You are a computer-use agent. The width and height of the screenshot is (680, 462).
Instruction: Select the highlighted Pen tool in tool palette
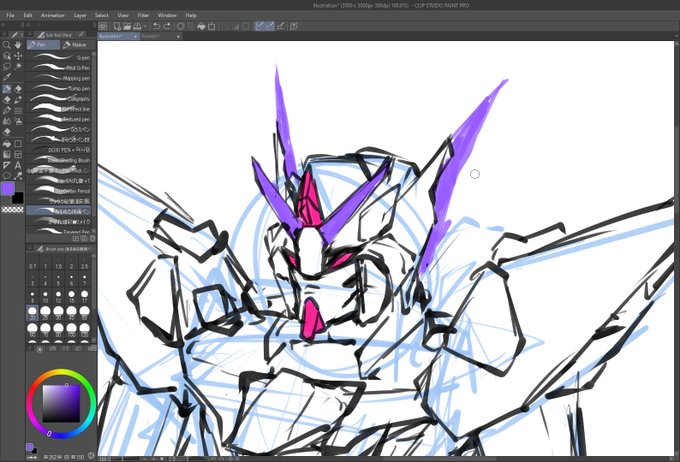click(x=7, y=89)
